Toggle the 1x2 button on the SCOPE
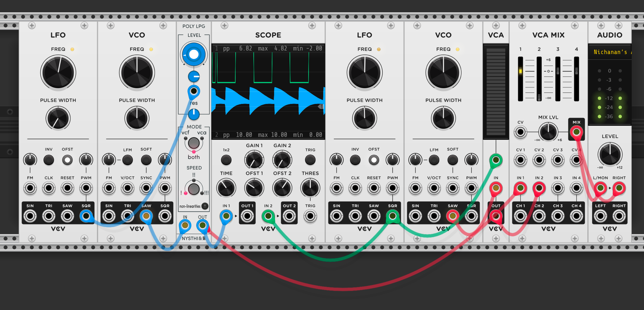Image resolution: width=644 pixels, height=310 pixels. [x=226, y=160]
